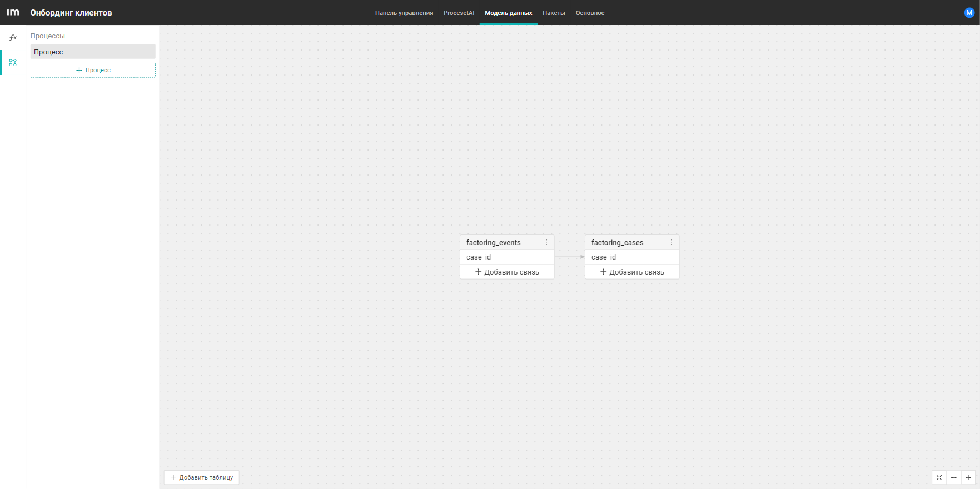Click the app logo in the header
Image resolution: width=980 pixels, height=489 pixels.
(x=13, y=12)
